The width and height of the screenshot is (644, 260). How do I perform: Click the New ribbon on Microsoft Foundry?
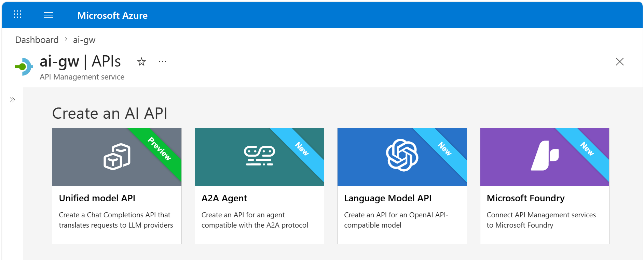click(x=587, y=149)
